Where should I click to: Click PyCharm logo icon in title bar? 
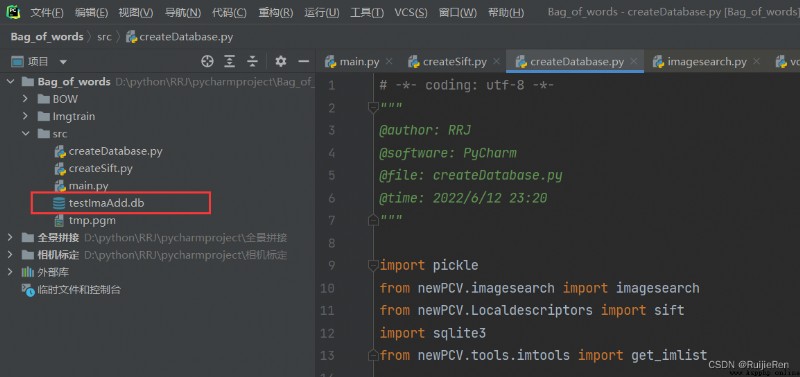click(x=13, y=12)
